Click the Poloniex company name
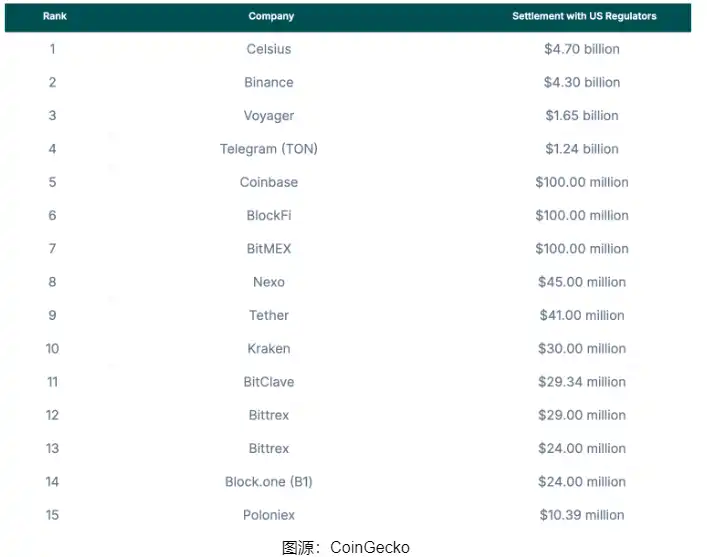The image size is (707, 557). [269, 515]
